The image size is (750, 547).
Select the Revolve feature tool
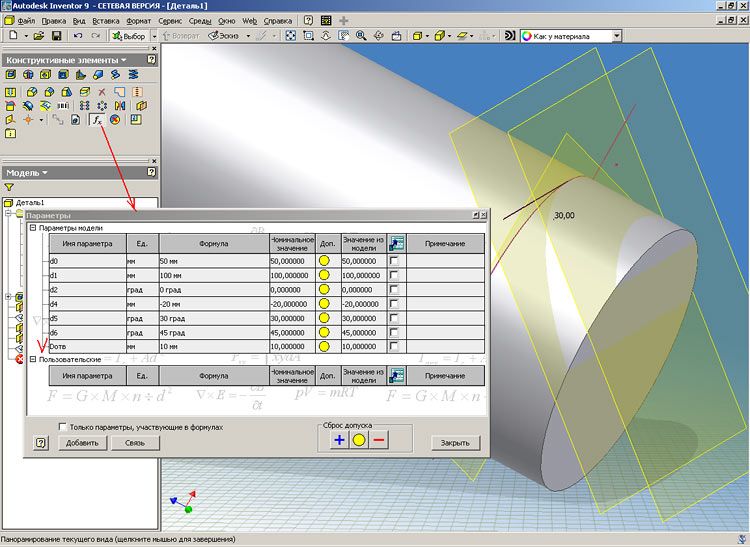pos(28,75)
